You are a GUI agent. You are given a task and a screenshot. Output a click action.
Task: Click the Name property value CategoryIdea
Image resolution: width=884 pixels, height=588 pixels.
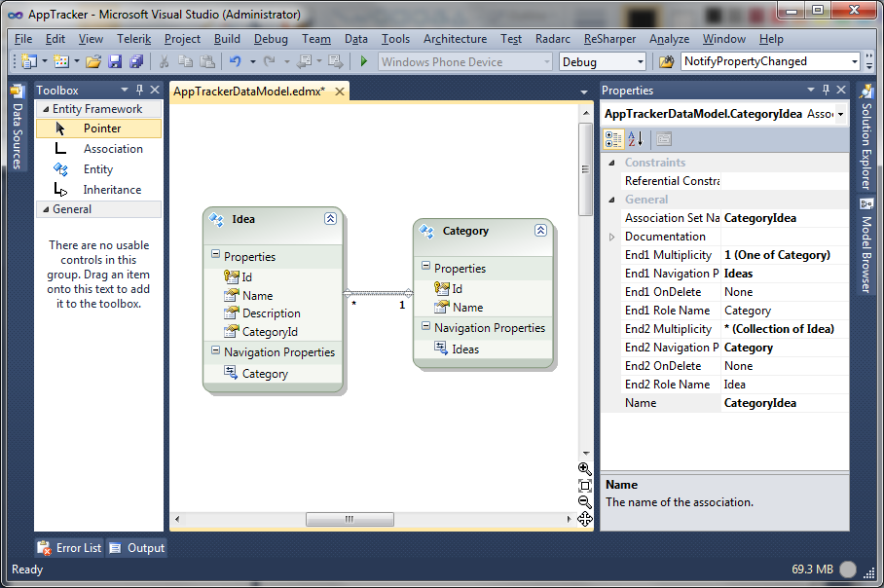[x=785, y=403]
